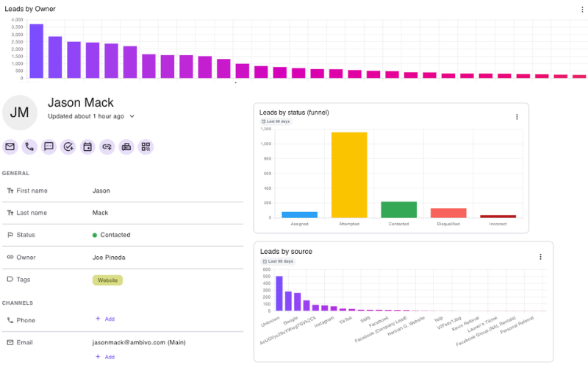Select the blue Assigned bar in funnel chart
This screenshot has width=588, height=368.
(x=300, y=215)
